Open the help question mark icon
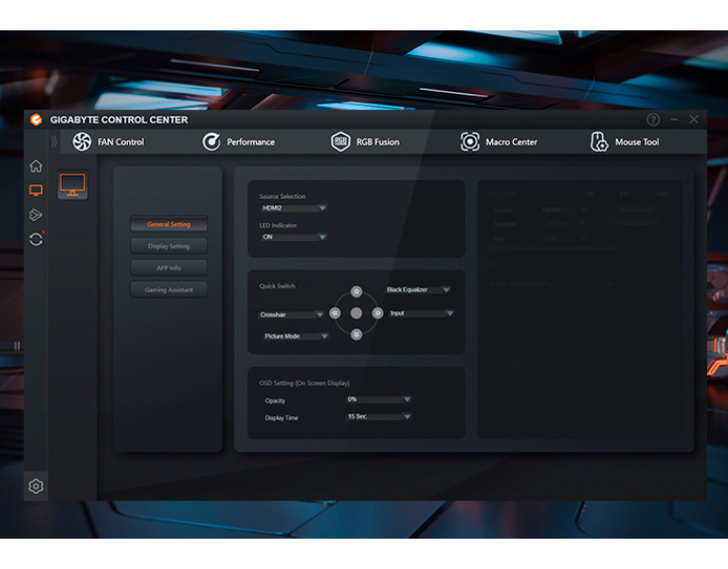Image resolution: width=728 pixels, height=569 pixels. point(653,119)
